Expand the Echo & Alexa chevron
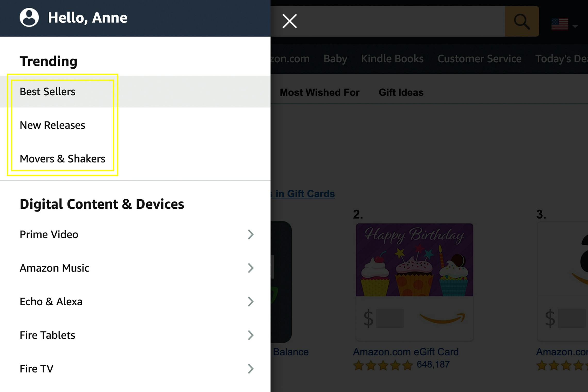 [x=250, y=301]
